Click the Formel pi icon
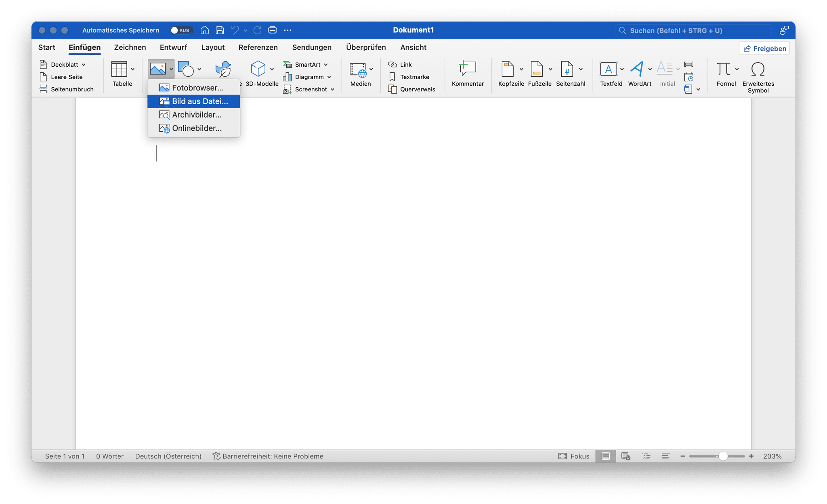Viewport: 827px width, 504px height. [x=723, y=69]
